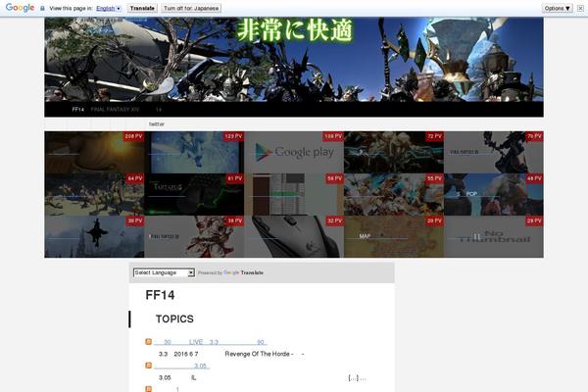
Task: Click the lock icon beside Google logo
Action: click(42, 8)
